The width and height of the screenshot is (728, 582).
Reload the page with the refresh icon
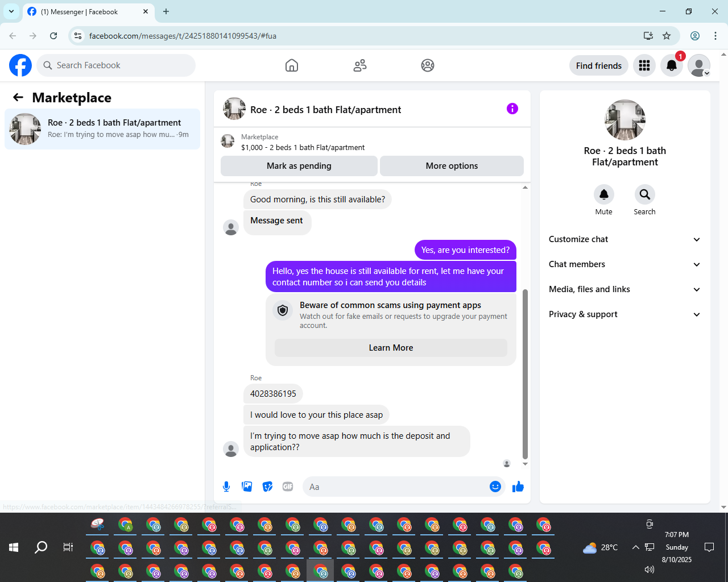pos(53,36)
